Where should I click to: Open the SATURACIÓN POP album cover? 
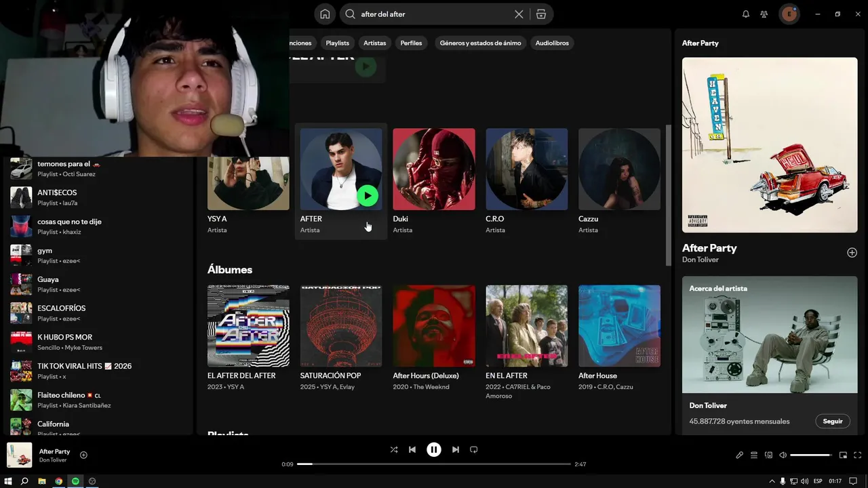coord(341,326)
